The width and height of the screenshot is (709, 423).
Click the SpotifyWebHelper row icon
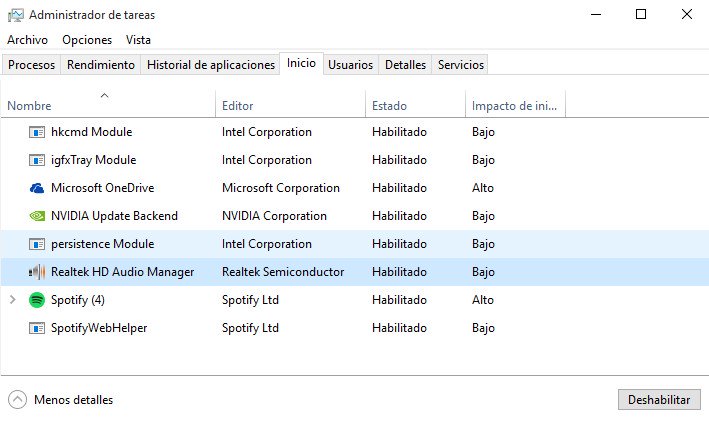click(x=37, y=328)
